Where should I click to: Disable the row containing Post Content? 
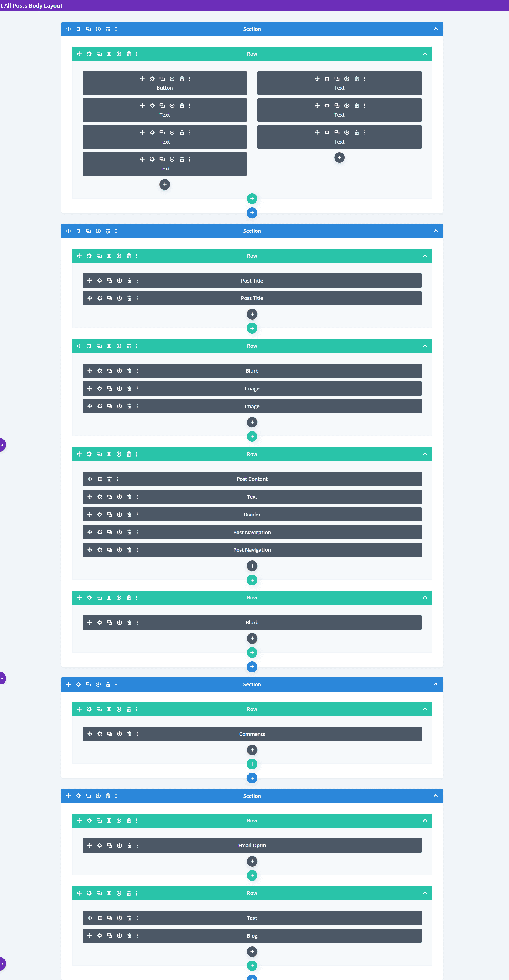coord(119,454)
